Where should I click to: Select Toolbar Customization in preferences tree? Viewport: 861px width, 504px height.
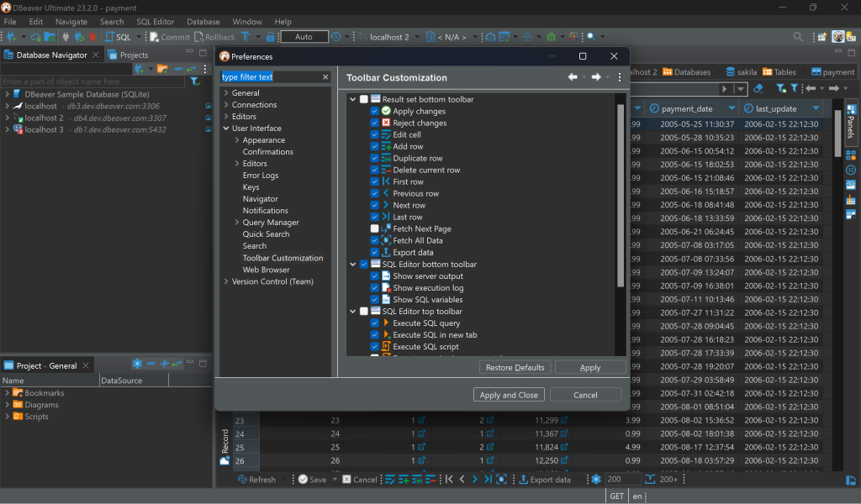pos(283,258)
